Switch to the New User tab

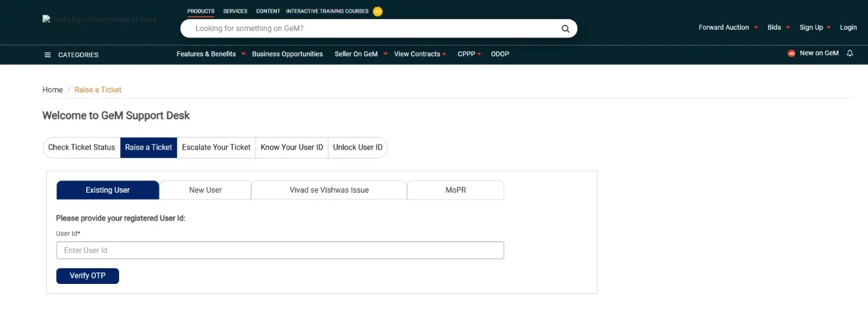(205, 190)
